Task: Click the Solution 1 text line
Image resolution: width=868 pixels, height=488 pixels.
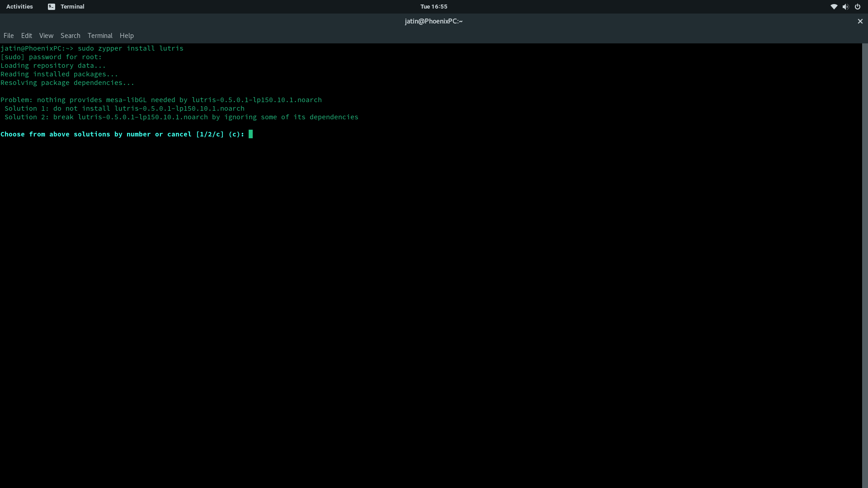Action: pyautogui.click(x=124, y=108)
